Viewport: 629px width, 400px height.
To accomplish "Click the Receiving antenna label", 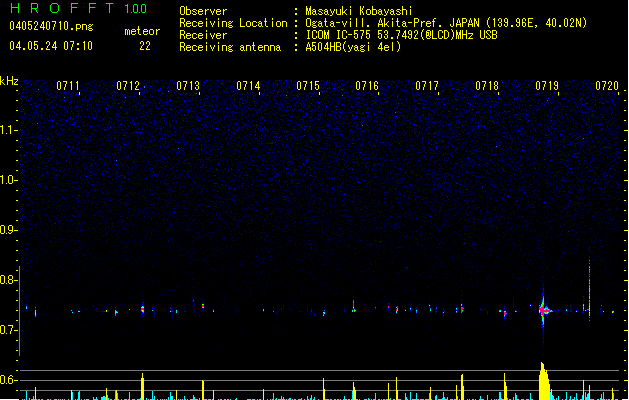I will coord(230,47).
